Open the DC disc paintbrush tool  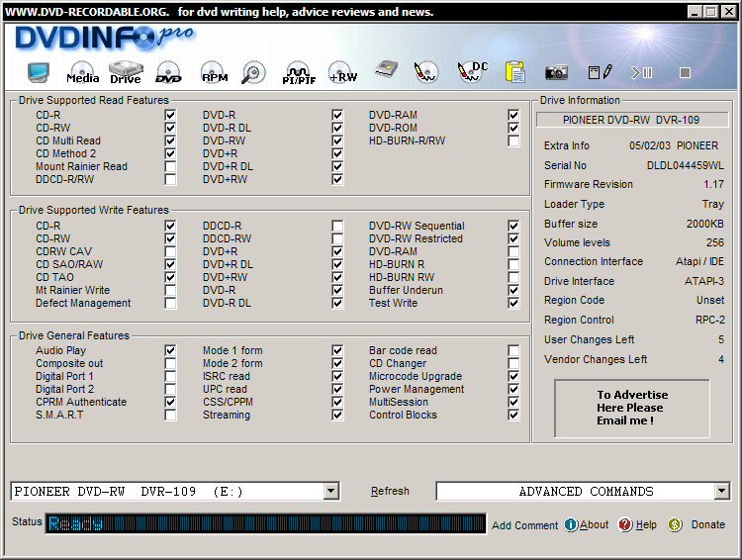[x=472, y=71]
